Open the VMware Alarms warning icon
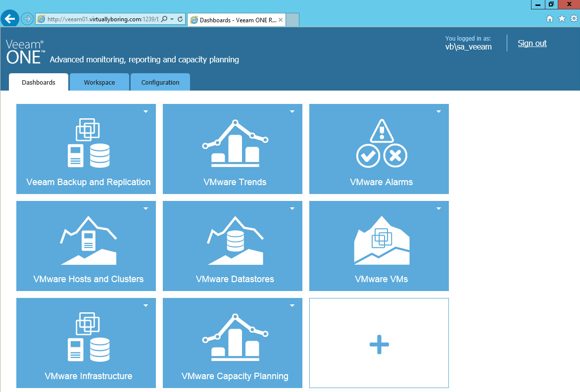The image size is (580, 392). pos(381,143)
